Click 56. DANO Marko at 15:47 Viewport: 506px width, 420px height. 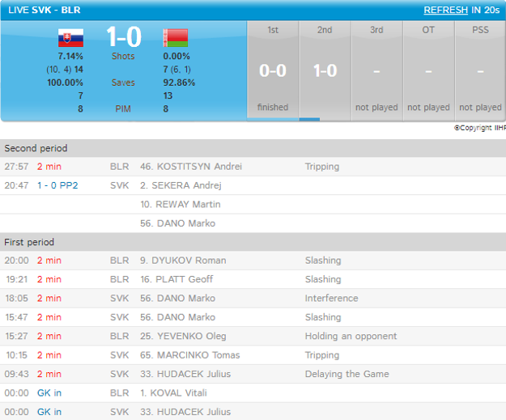[x=178, y=317]
